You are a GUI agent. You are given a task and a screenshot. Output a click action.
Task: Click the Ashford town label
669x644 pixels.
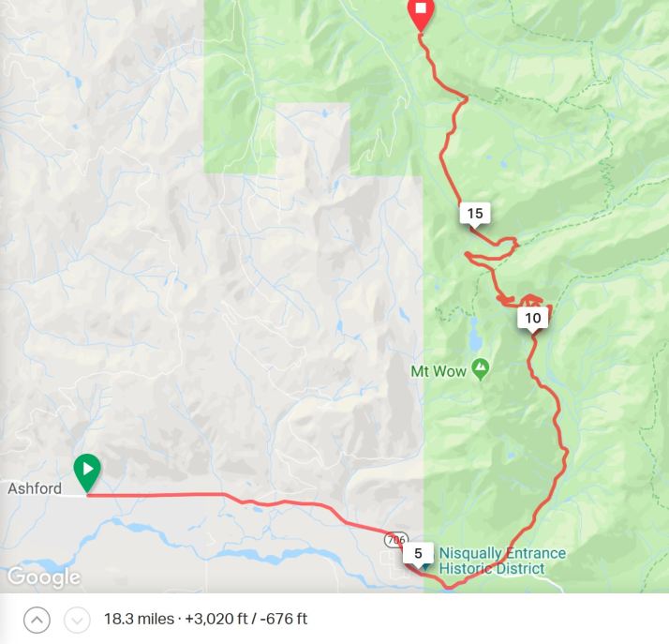click(x=35, y=488)
